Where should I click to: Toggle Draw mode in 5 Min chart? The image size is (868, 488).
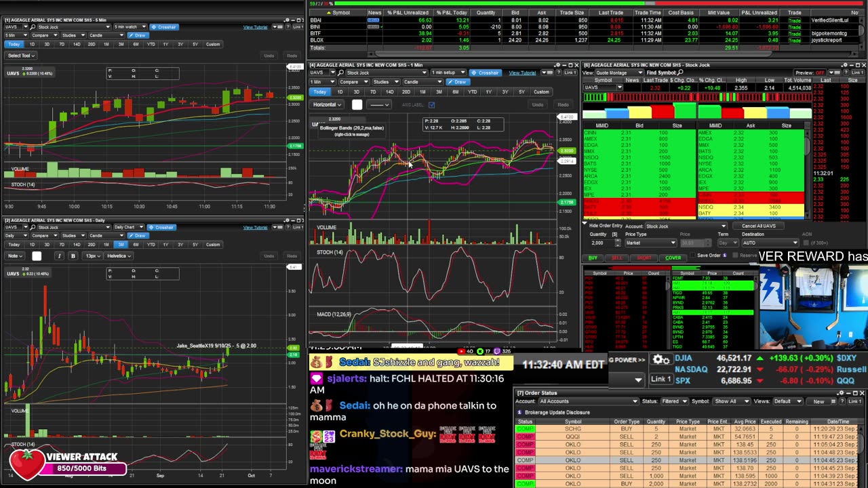(138, 35)
